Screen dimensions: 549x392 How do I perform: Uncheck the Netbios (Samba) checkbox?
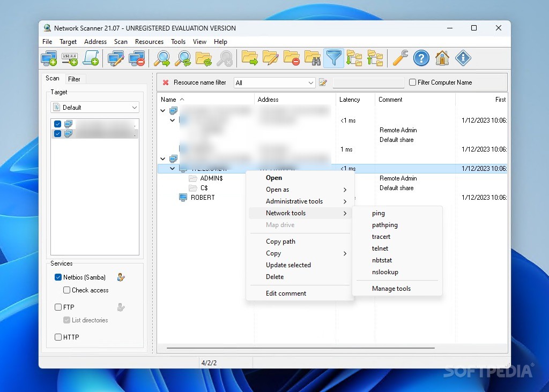click(x=58, y=277)
